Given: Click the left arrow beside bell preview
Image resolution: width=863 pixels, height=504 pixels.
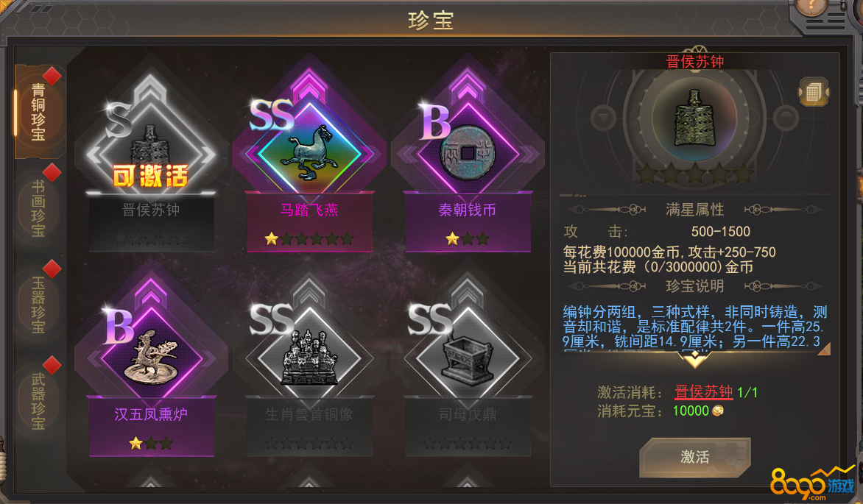Looking at the screenshot, I should (604, 118).
